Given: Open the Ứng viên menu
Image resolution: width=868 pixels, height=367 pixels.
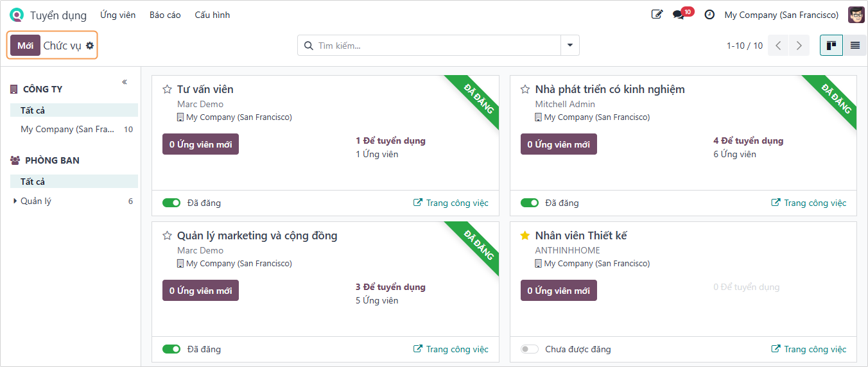Looking at the screenshot, I should click(117, 15).
